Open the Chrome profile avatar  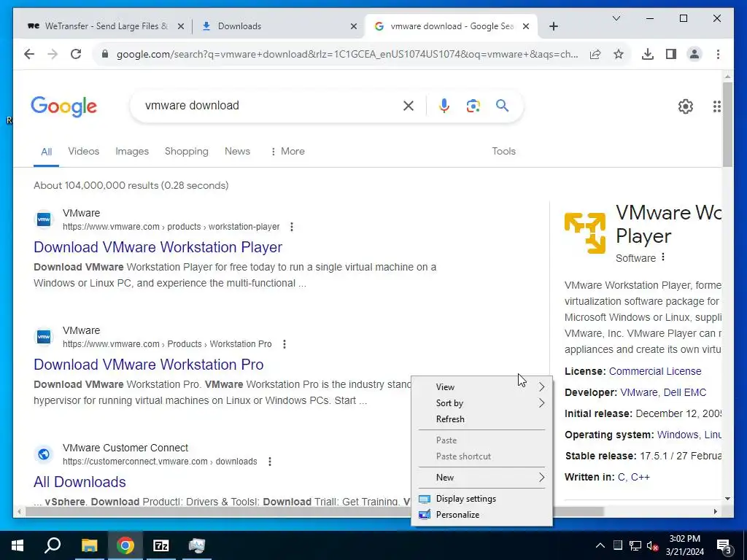coord(694,54)
